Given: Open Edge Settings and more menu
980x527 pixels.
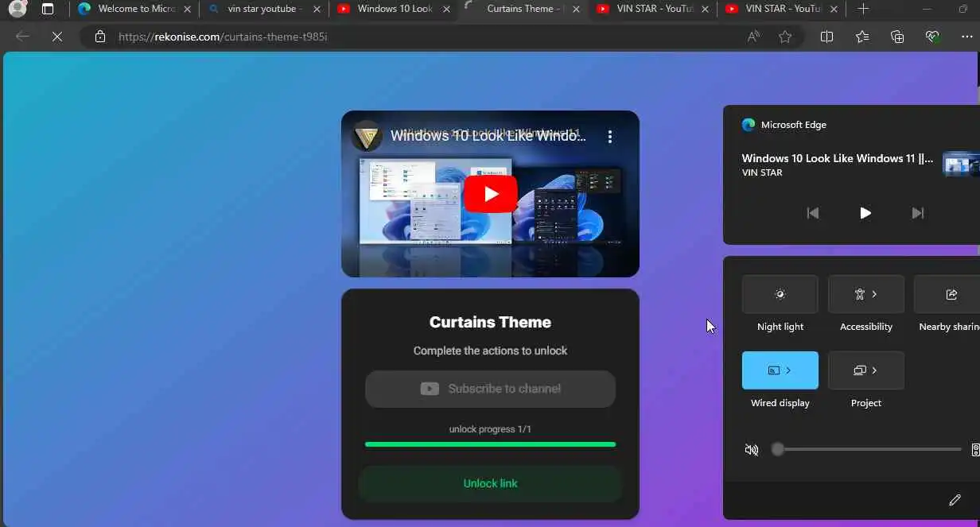Looking at the screenshot, I should click(967, 37).
